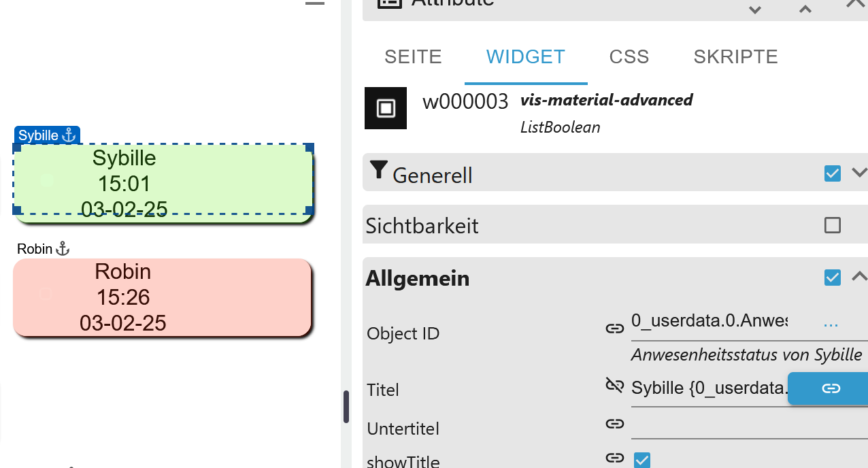
Task: Collapse the Allgemein section chevron
Action: (859, 276)
